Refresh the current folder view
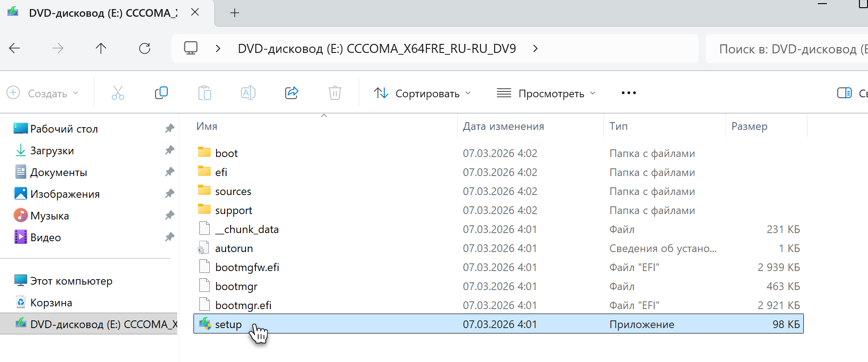868x362 pixels. click(x=145, y=48)
